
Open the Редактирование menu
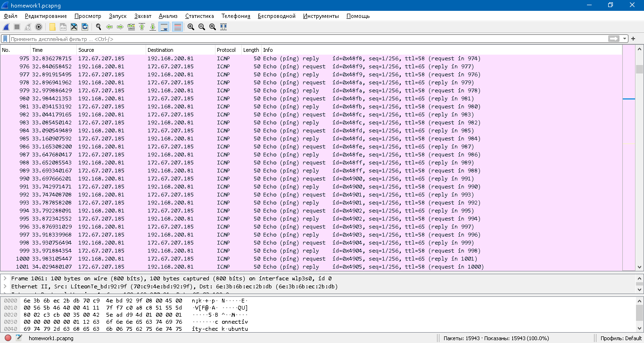click(46, 16)
